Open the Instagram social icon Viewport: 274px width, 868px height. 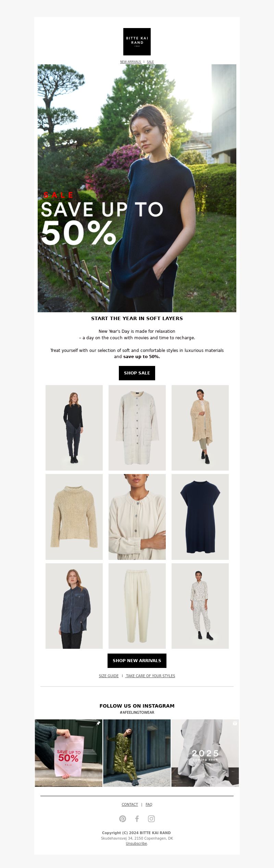[151, 818]
